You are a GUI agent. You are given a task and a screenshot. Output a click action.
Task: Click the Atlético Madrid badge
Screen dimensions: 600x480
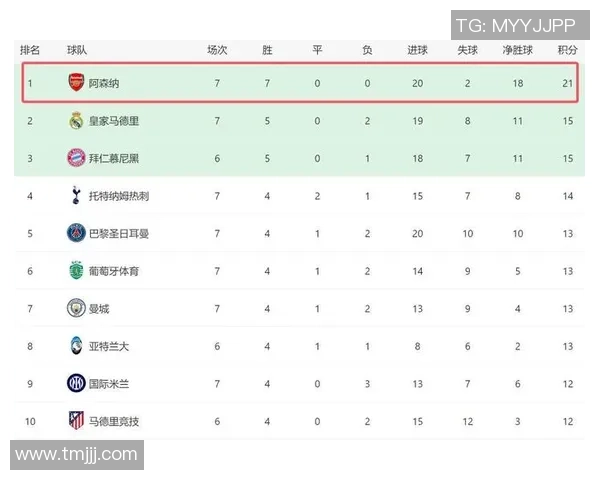pos(77,421)
